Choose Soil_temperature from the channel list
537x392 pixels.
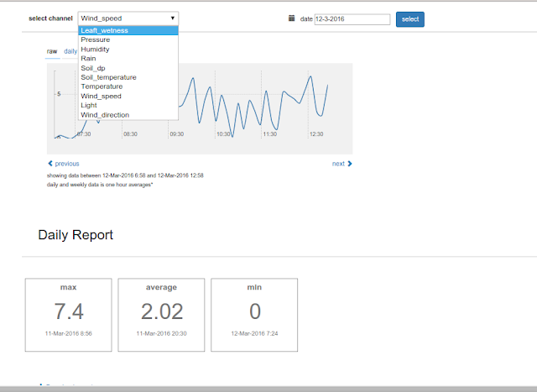coord(128,77)
